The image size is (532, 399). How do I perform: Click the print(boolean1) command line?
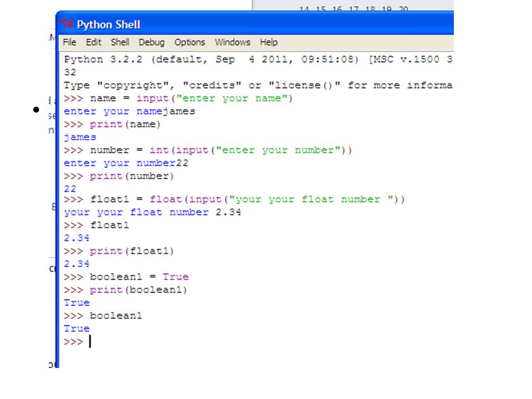coord(125,290)
